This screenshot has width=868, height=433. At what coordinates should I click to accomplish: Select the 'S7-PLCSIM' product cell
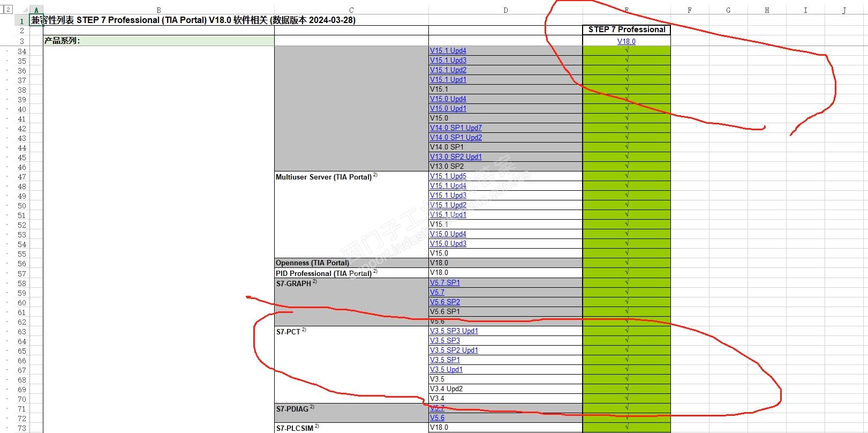351,428
